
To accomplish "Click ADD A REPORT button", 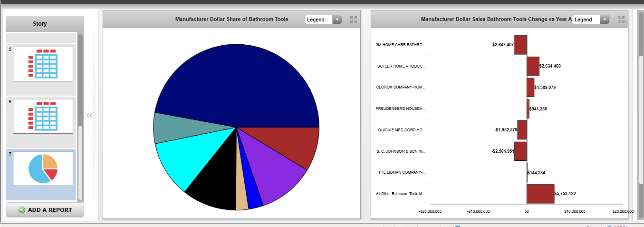I will 45,210.
